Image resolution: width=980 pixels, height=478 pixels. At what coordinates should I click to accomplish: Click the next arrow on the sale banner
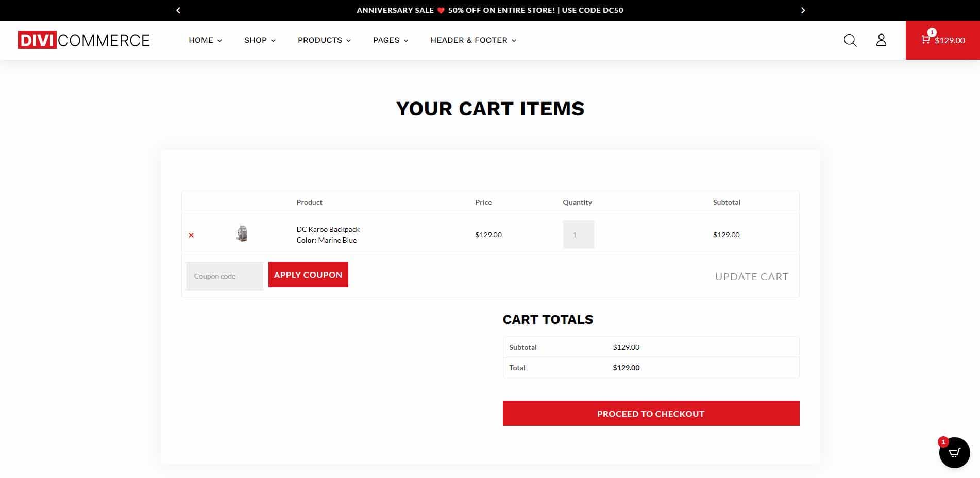(x=802, y=10)
